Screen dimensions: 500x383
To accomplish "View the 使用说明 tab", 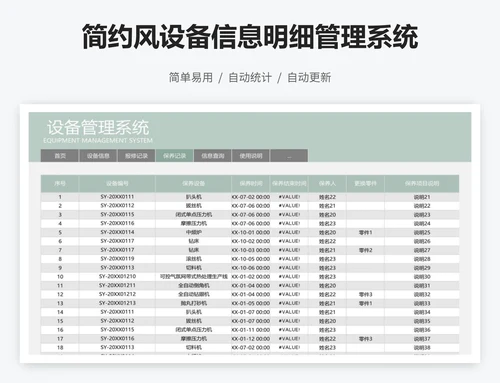I will (251, 156).
